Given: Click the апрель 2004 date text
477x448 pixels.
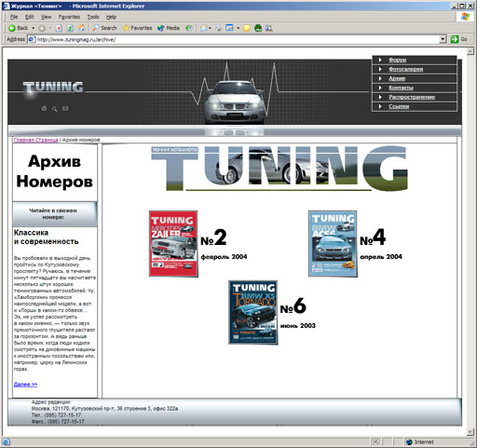Looking at the screenshot, I should 381,257.
